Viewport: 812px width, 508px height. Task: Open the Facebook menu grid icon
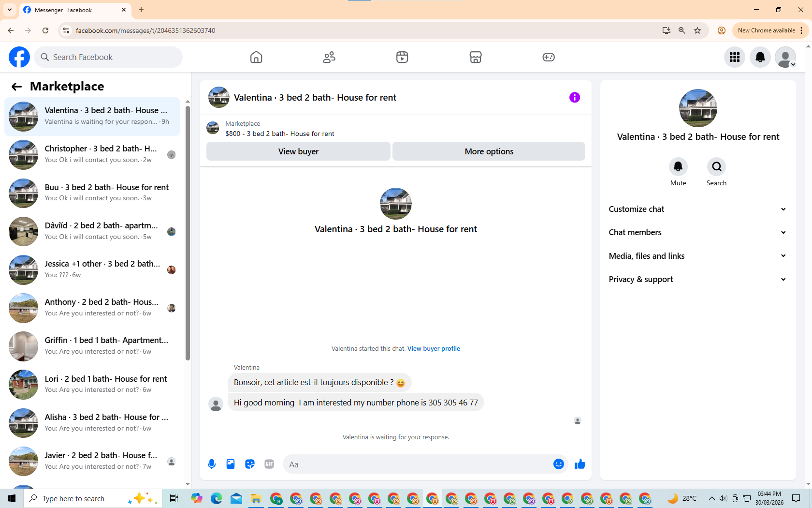pyautogui.click(x=735, y=57)
